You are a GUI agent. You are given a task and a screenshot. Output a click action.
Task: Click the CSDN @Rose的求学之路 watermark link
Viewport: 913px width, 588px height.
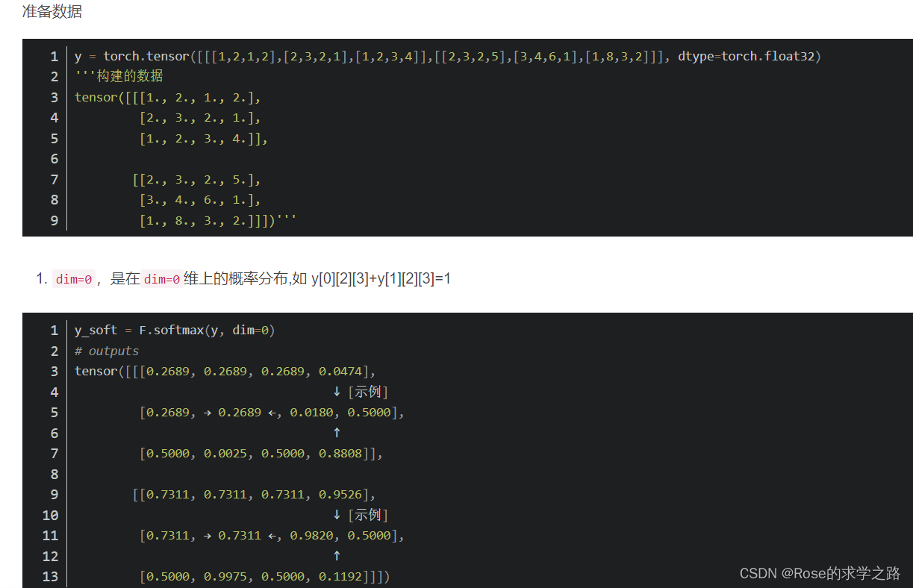[820, 571]
